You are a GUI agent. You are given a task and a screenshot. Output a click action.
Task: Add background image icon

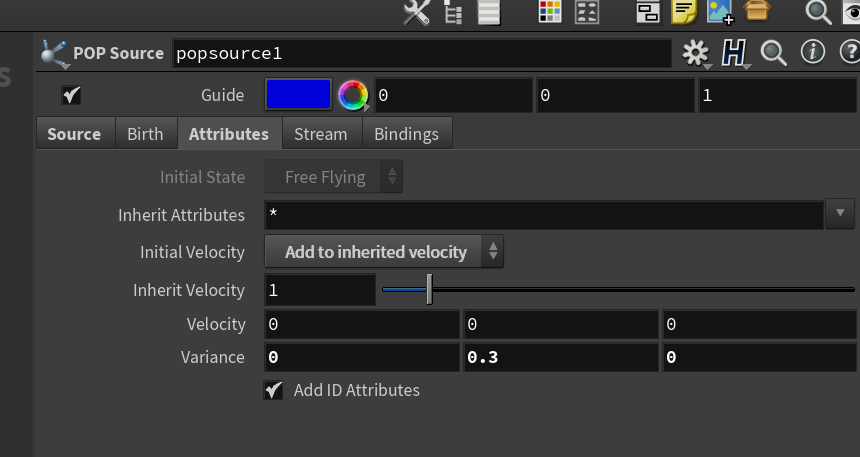coord(720,12)
